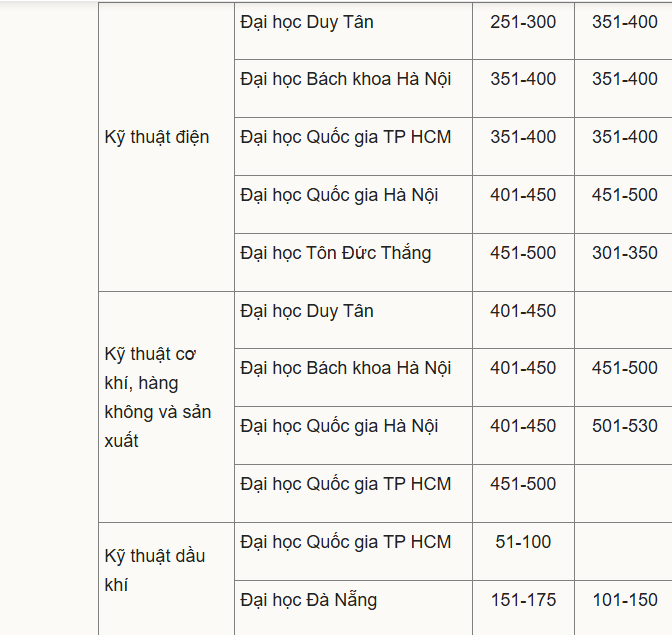Click the "Kỹ thuật dầu khí" subject cell

pos(155,570)
